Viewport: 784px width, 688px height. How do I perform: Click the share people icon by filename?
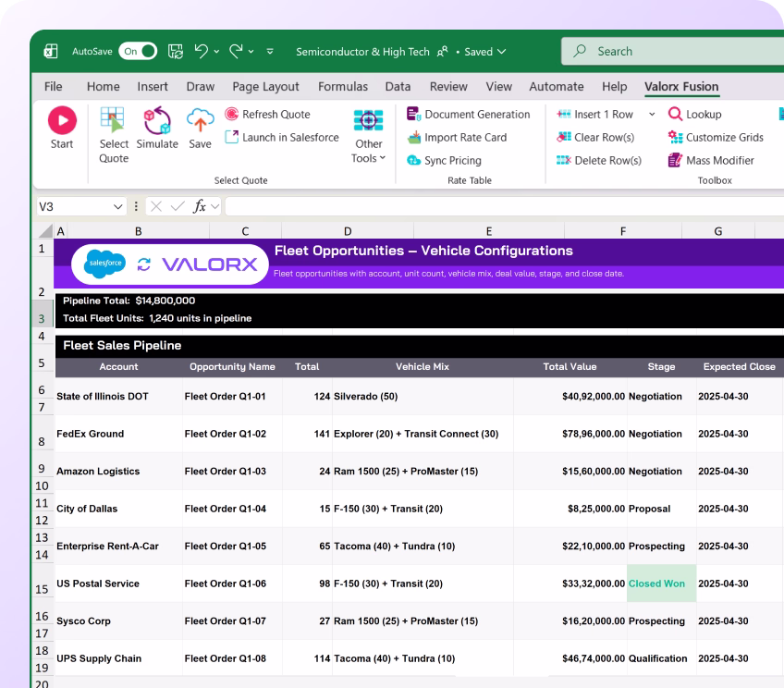[443, 52]
